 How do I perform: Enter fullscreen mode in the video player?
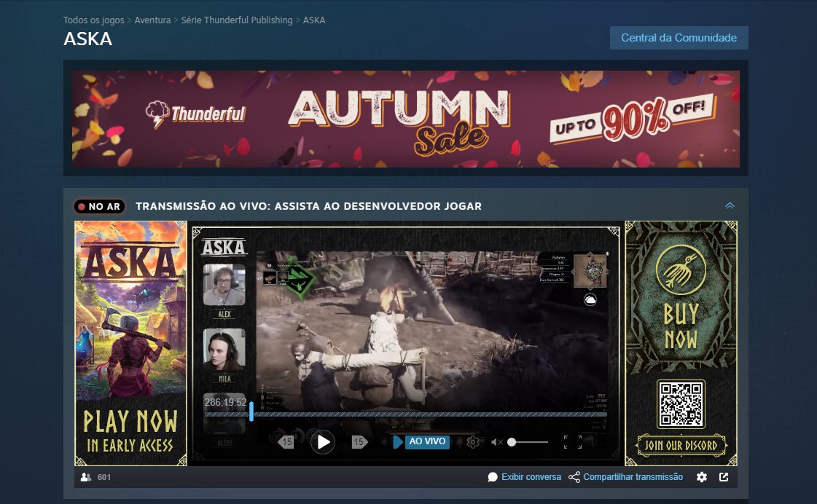(573, 442)
